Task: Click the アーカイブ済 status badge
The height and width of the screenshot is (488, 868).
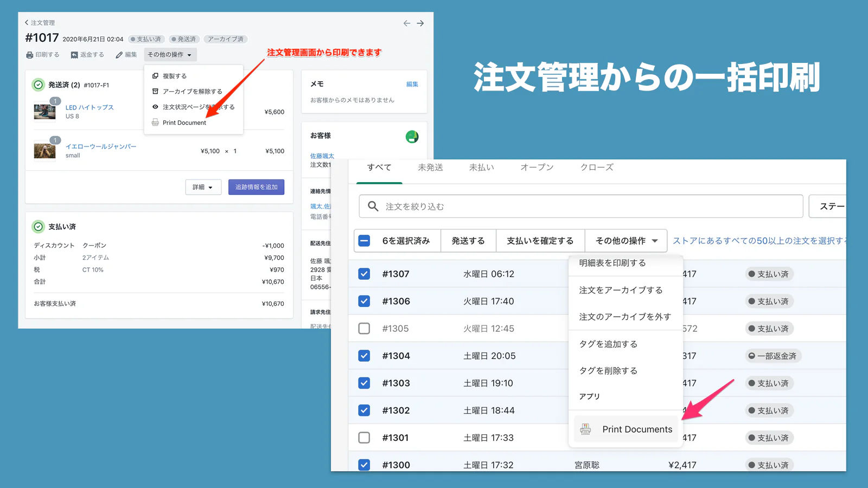Action: (226, 39)
